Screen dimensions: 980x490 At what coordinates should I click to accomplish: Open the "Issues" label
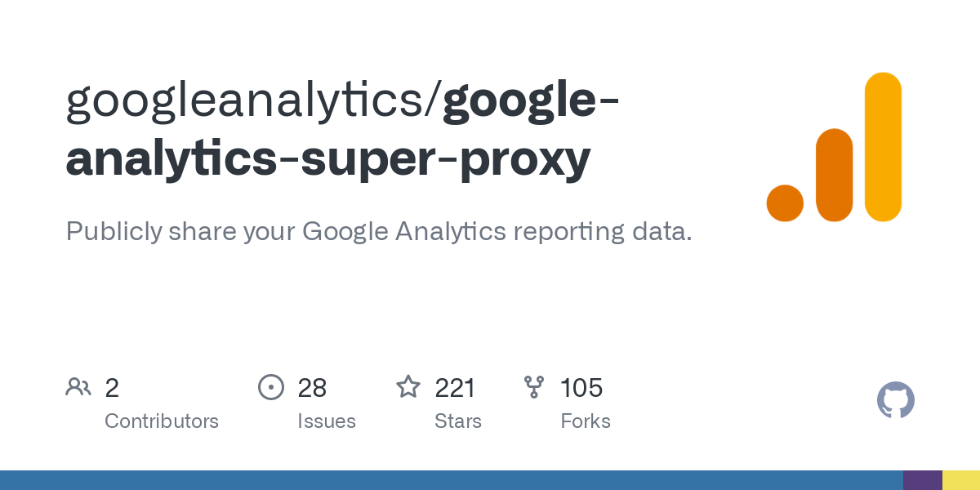[x=327, y=421]
